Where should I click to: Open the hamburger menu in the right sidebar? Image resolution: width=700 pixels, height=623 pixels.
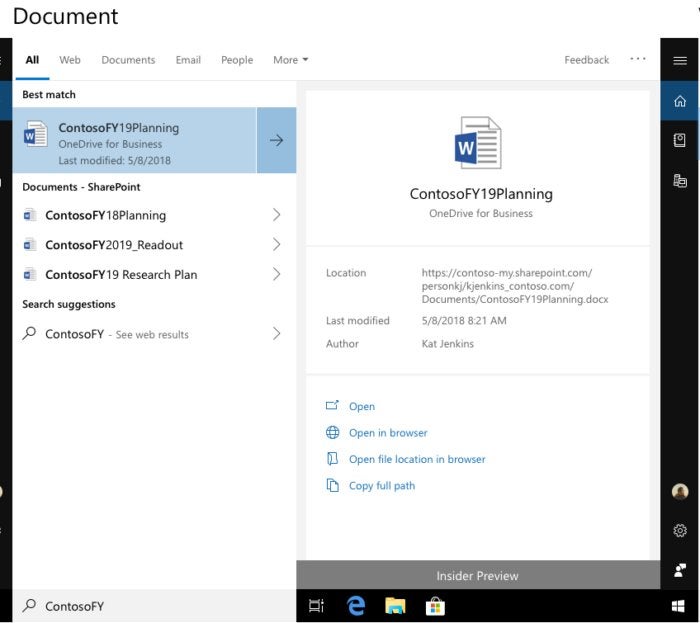click(679, 60)
